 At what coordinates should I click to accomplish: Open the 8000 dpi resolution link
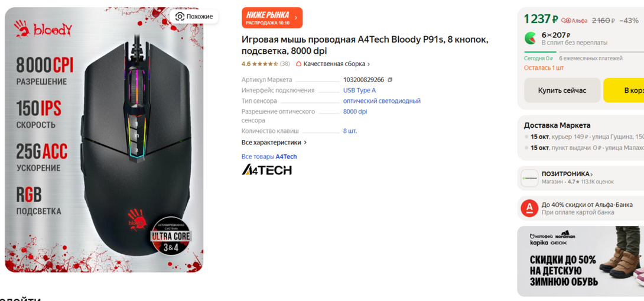pyautogui.click(x=355, y=112)
